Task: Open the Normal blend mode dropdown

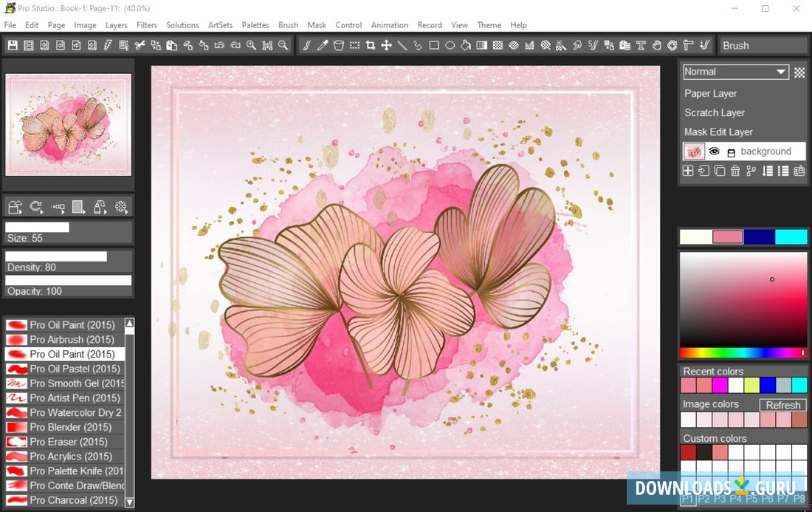Action: [x=735, y=72]
